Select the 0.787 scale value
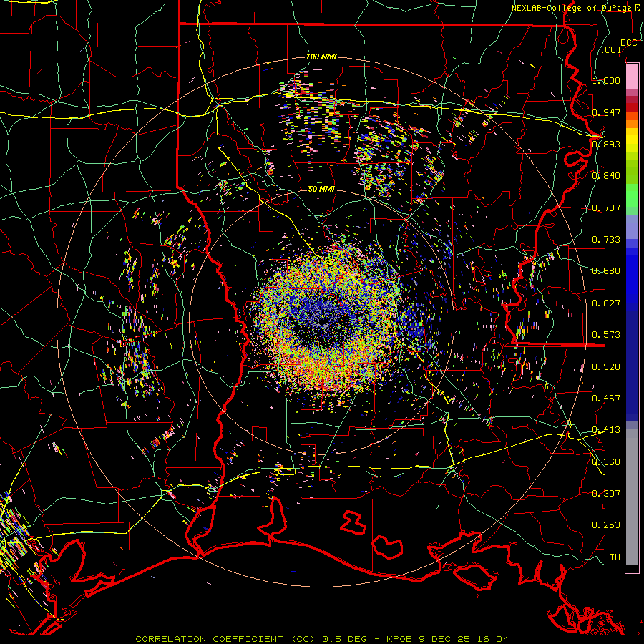The image size is (644, 644). point(606,208)
